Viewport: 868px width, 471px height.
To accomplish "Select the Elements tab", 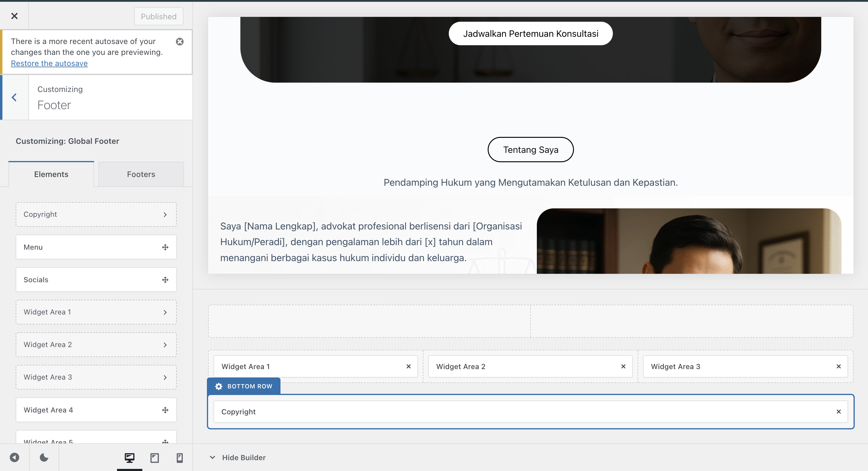I will click(51, 174).
